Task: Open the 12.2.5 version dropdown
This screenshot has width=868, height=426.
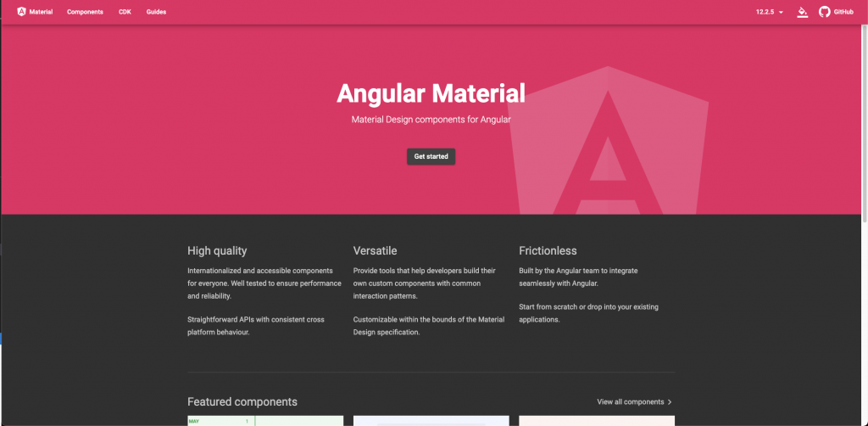Action: point(770,12)
